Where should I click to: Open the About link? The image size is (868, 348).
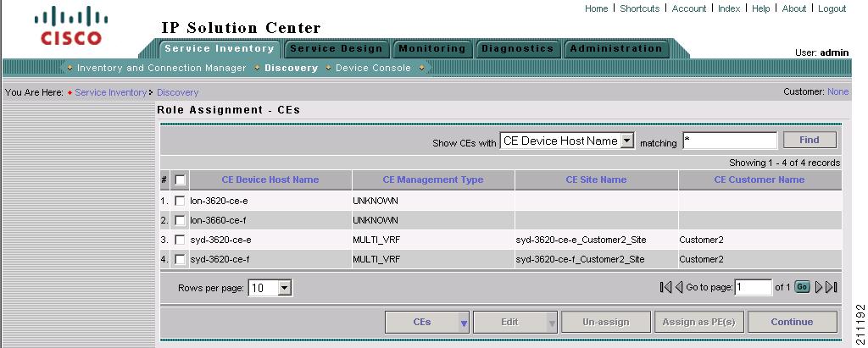(793, 8)
